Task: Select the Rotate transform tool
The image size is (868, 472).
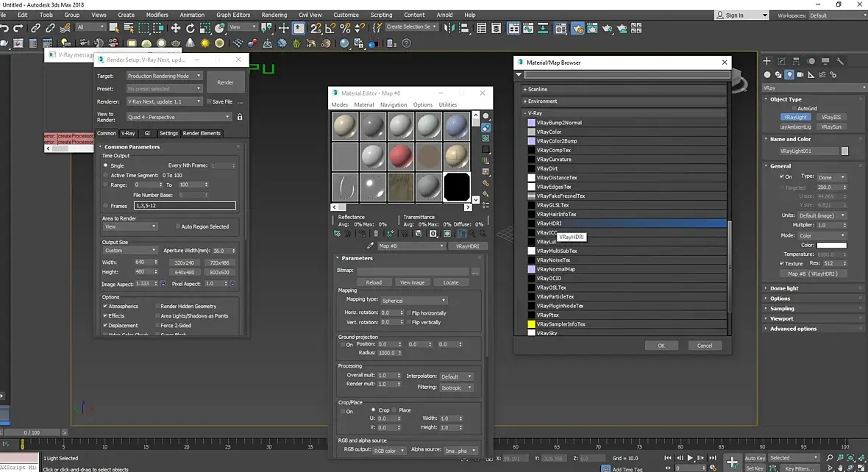Action: (191, 28)
